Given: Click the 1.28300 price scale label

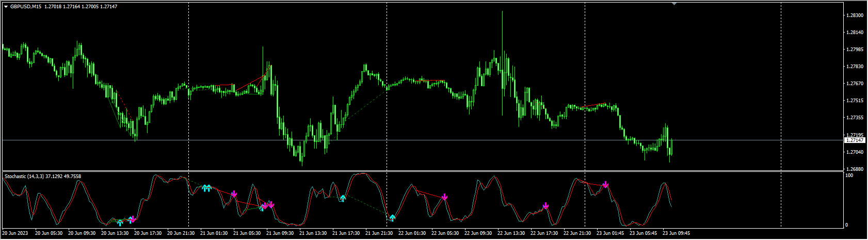Looking at the screenshot, I should [x=855, y=15].
